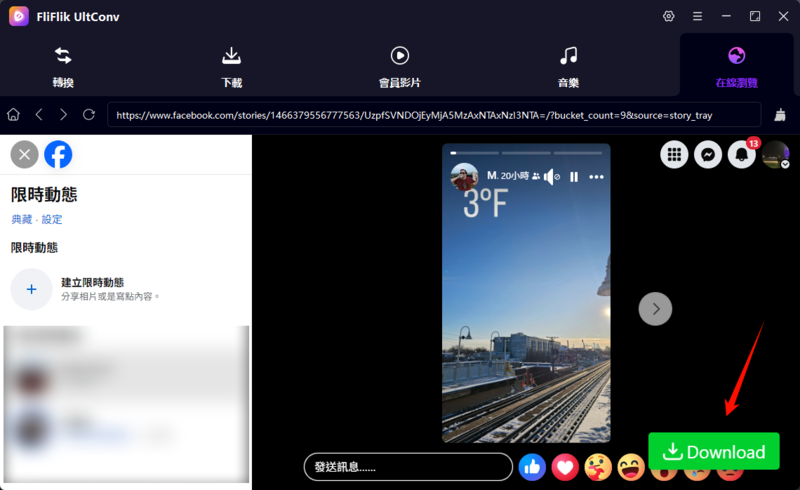Clear browsing data with the broom icon
The image size is (800, 490).
pos(780,115)
